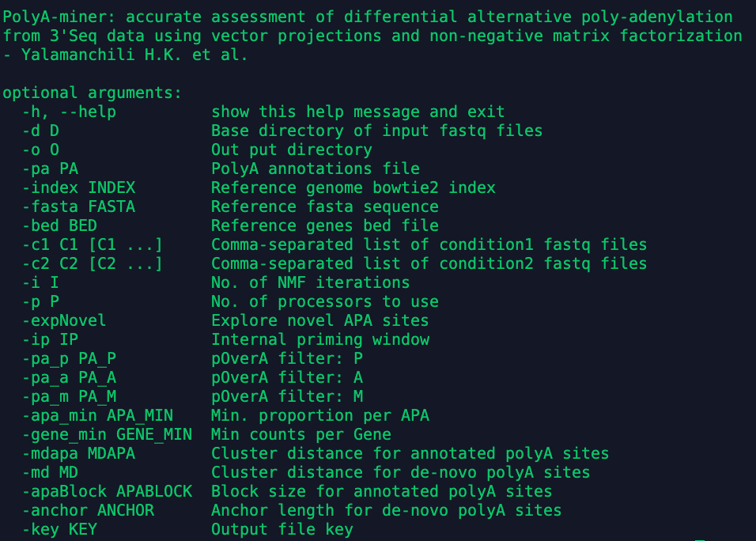
Task: Click 'No. of NMF iterations' text
Action: [x=311, y=282]
